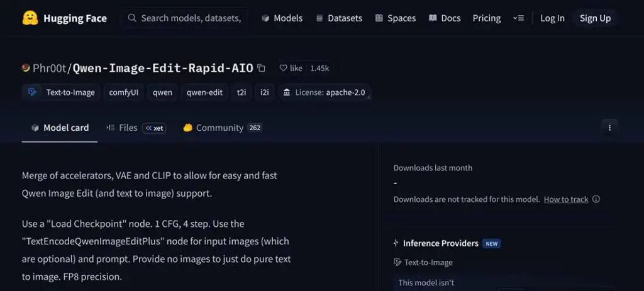Viewport: 644px width, 291px height.
Task: Click the Sign Up button
Action: point(595,18)
